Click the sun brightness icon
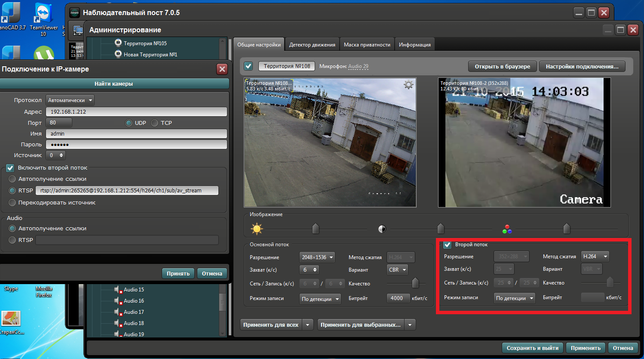The width and height of the screenshot is (644, 359). pos(257,229)
